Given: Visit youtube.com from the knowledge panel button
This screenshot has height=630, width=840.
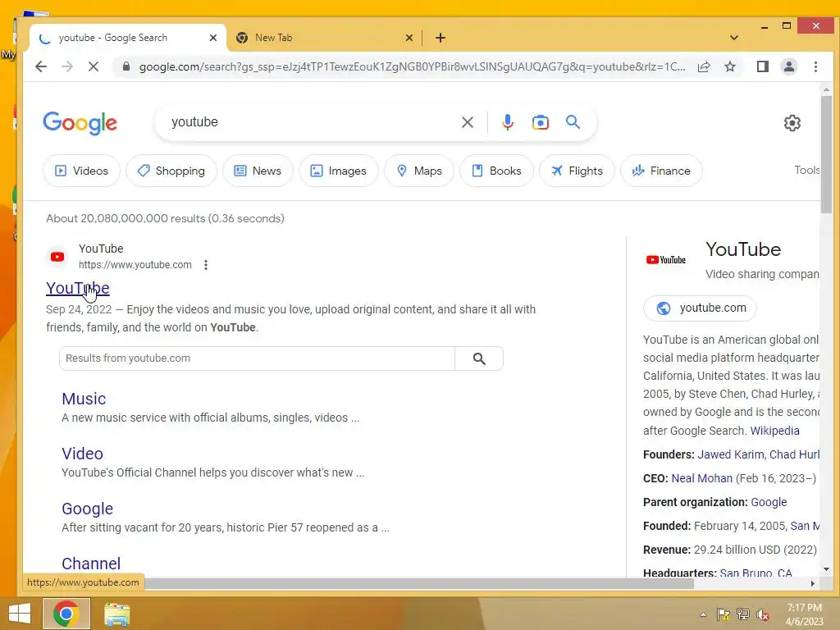Looking at the screenshot, I should (x=700, y=308).
